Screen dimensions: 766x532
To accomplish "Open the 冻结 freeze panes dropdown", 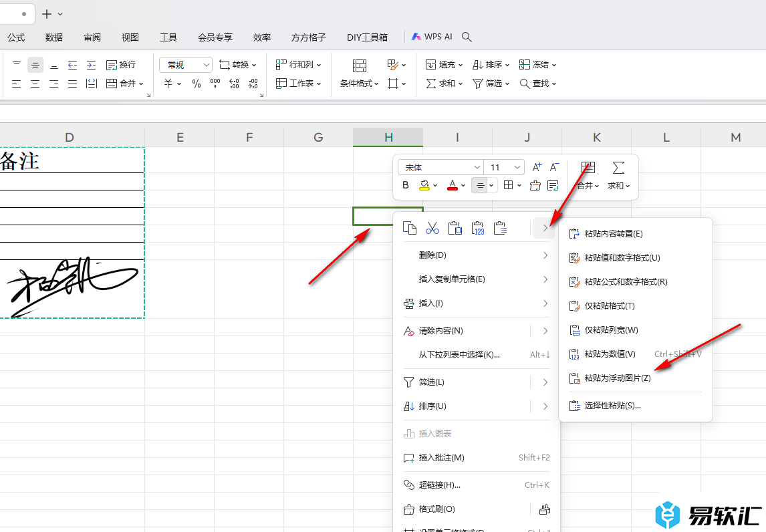I will click(x=537, y=64).
